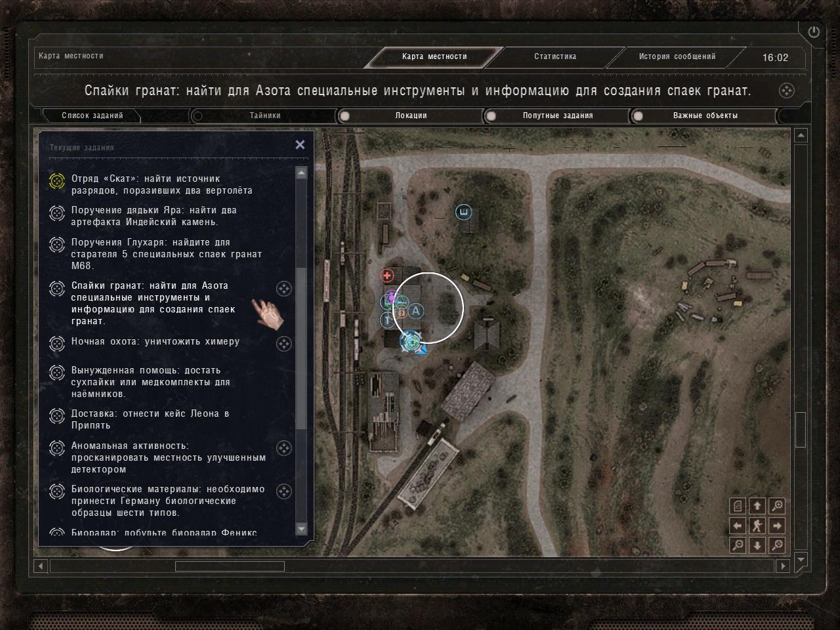Select quest Биологические материалы text

pos(168,501)
